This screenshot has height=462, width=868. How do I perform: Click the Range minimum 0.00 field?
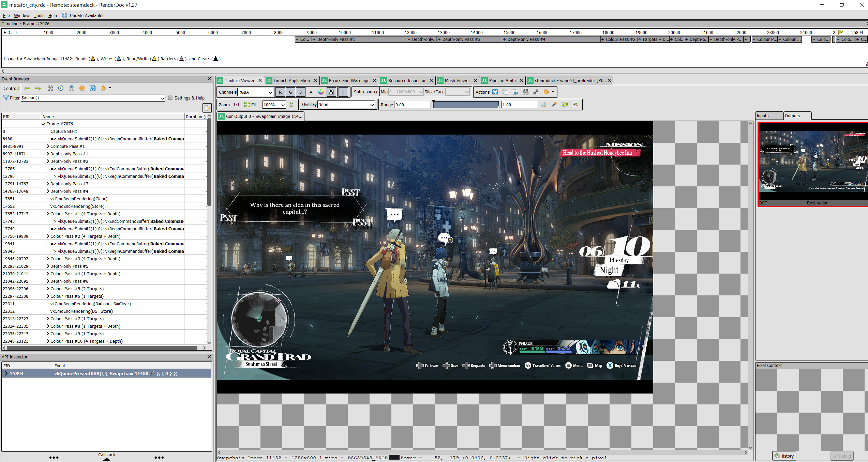pyautogui.click(x=412, y=105)
